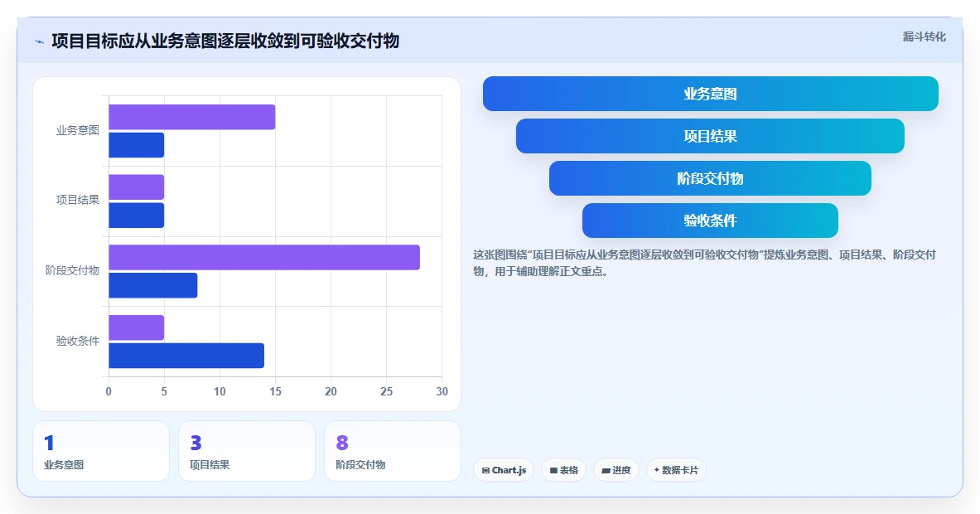The image size is (980, 514).
Task: Click the icon inside the 进度 chip
Action: pos(606,470)
